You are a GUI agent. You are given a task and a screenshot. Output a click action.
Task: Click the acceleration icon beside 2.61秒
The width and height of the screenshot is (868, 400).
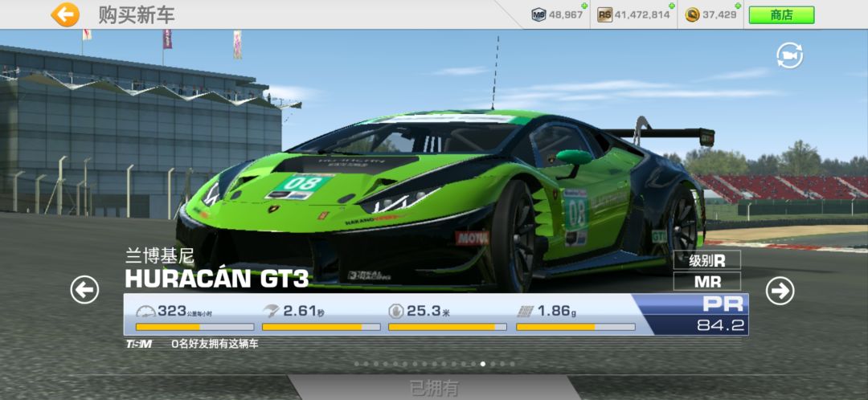click(271, 311)
